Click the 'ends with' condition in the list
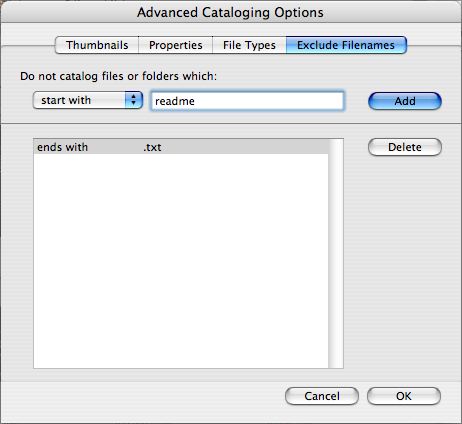462x424 pixels. [62, 147]
